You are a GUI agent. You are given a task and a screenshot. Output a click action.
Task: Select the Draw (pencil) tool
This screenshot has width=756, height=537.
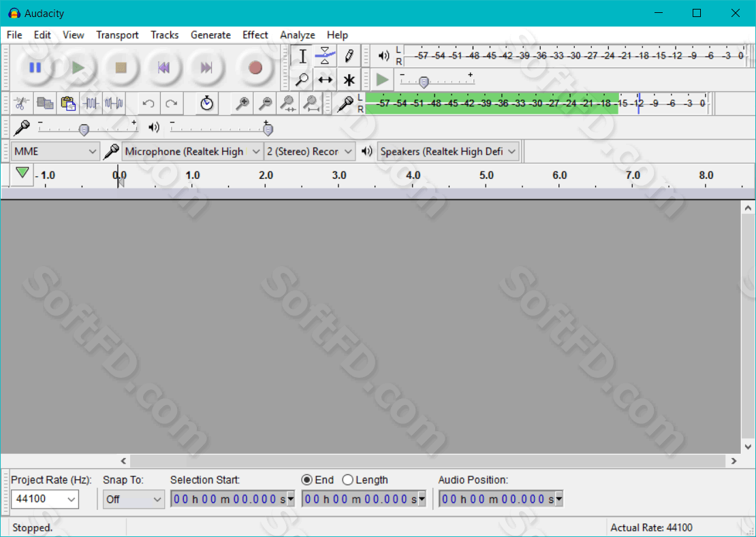point(349,56)
